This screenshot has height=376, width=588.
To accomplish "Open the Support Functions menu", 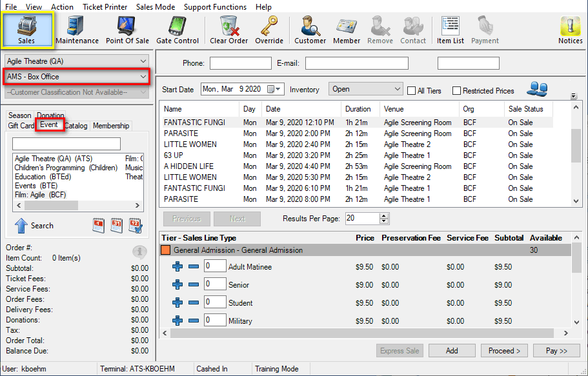I will tap(215, 6).
